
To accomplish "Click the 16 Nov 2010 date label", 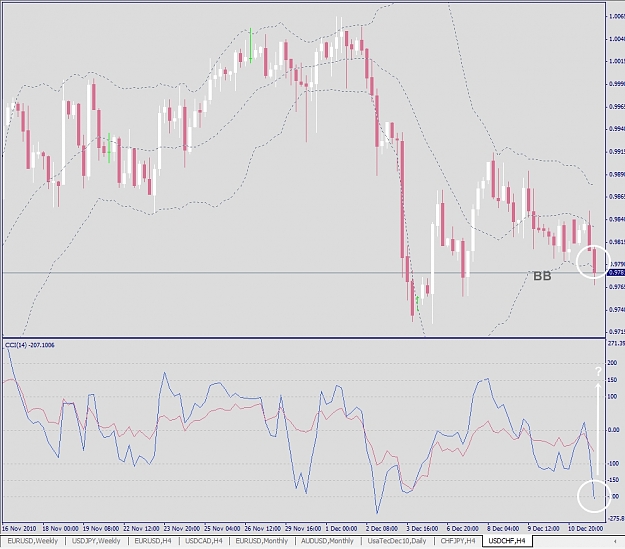I will (19, 528).
